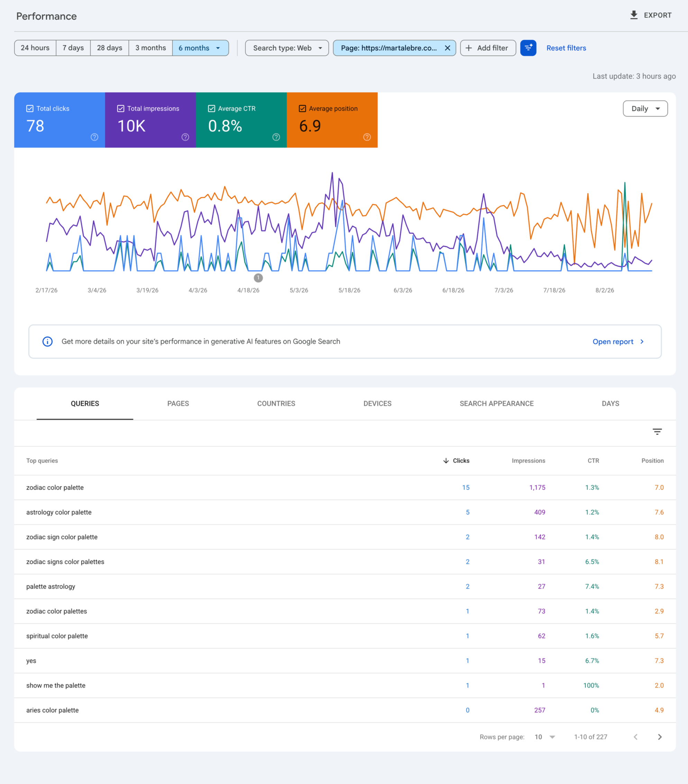
Task: Click the annotation marker on the chart
Action: click(x=258, y=277)
